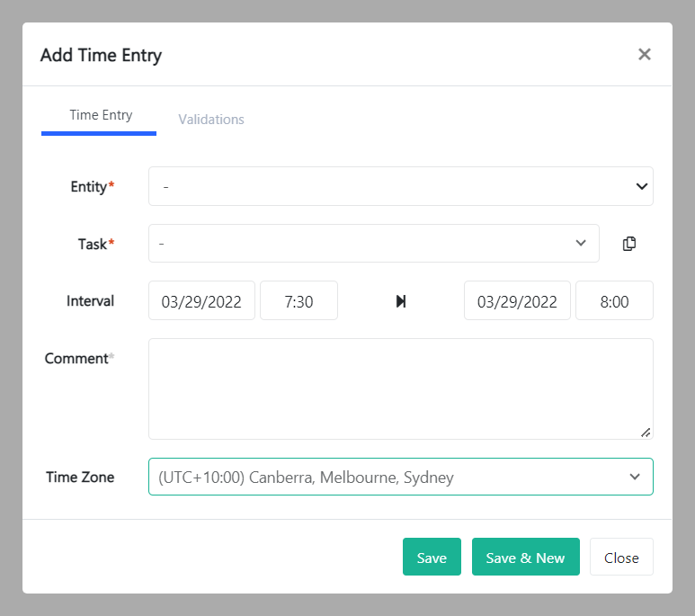Click the copy icon beside the Task field
This screenshot has height=616, width=695.
629,244
